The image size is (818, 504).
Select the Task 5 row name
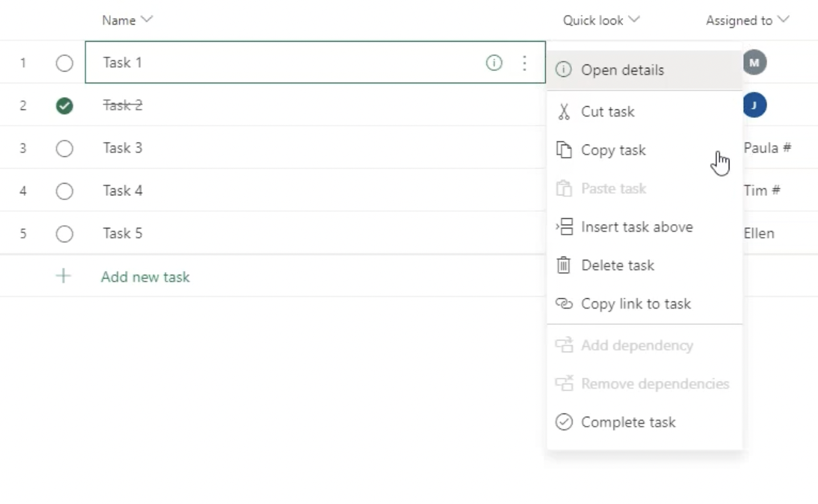click(x=122, y=233)
